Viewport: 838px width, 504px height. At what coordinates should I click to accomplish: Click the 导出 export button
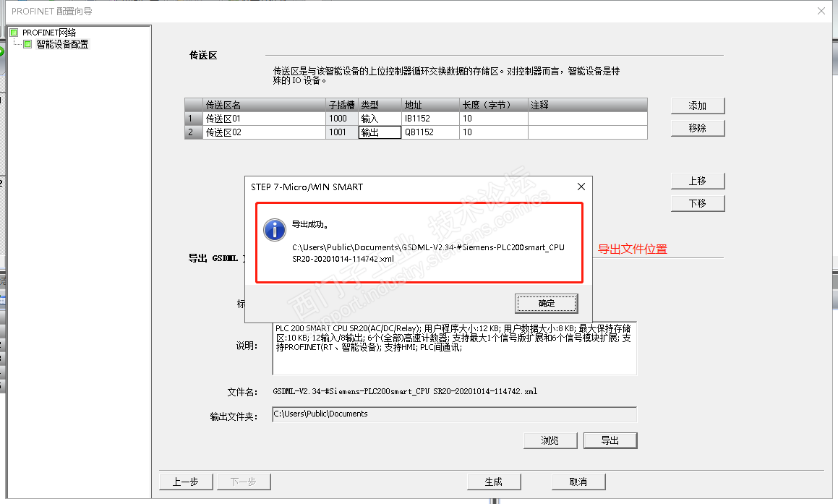tap(610, 440)
